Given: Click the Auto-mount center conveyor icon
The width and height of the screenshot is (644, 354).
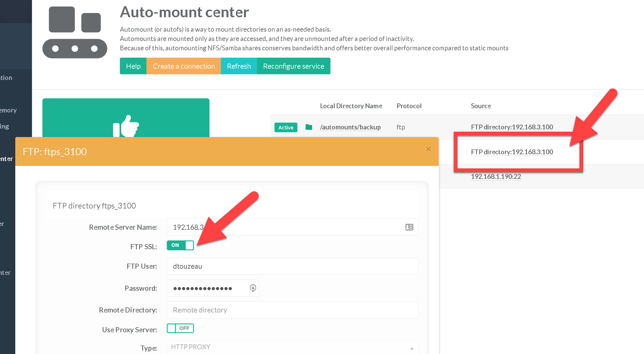Looking at the screenshot, I should click(x=75, y=32).
